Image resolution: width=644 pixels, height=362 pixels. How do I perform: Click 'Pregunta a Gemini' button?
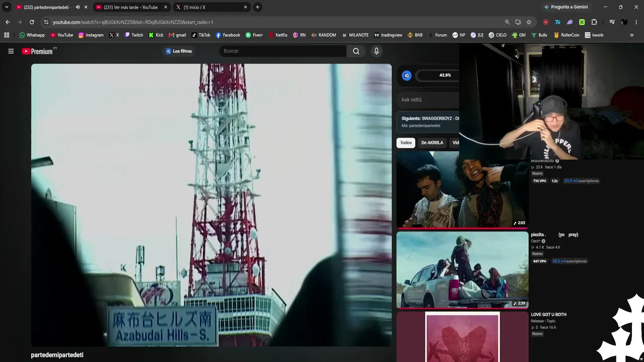pyautogui.click(x=566, y=7)
